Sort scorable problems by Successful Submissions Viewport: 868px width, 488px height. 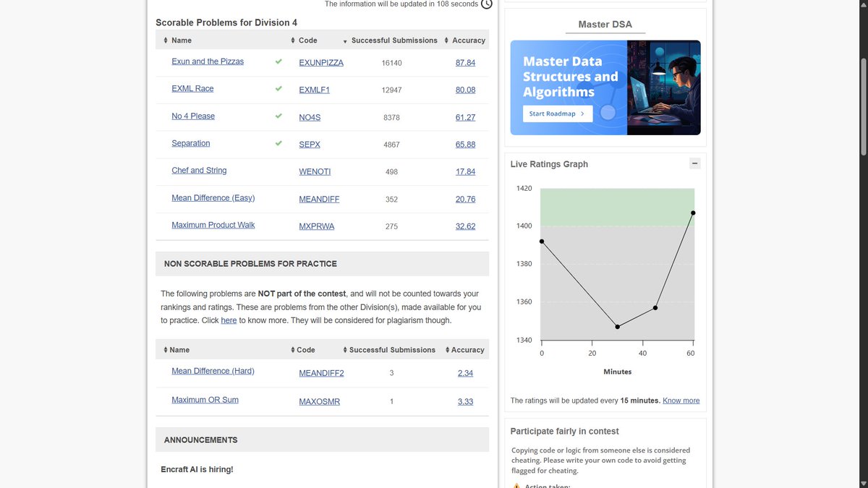click(391, 40)
